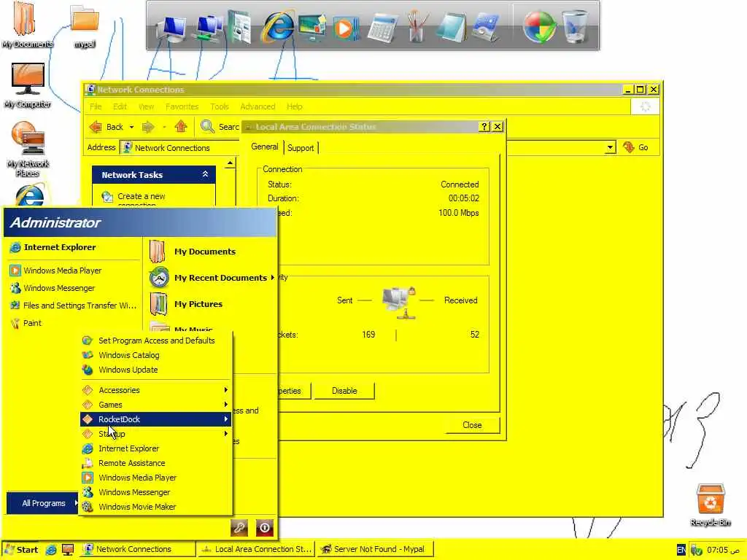Open the Forward button dropdown arrow
This screenshot has width=747, height=560.
click(164, 127)
